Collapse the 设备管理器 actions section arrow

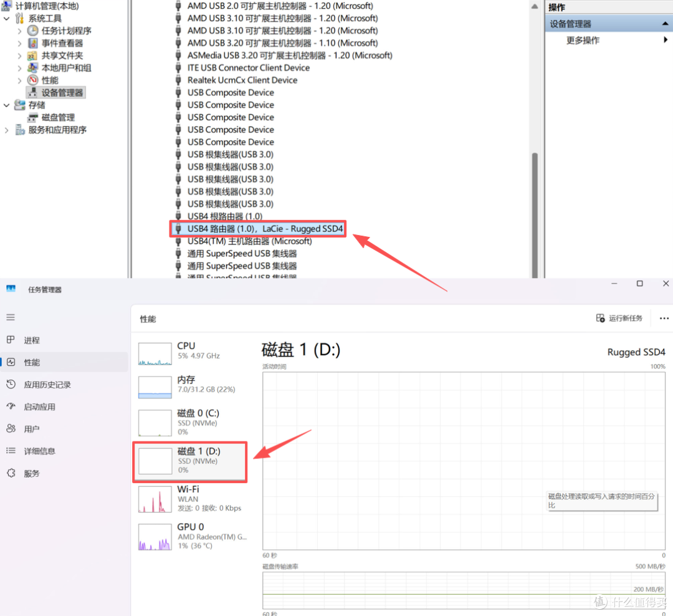[x=665, y=24]
